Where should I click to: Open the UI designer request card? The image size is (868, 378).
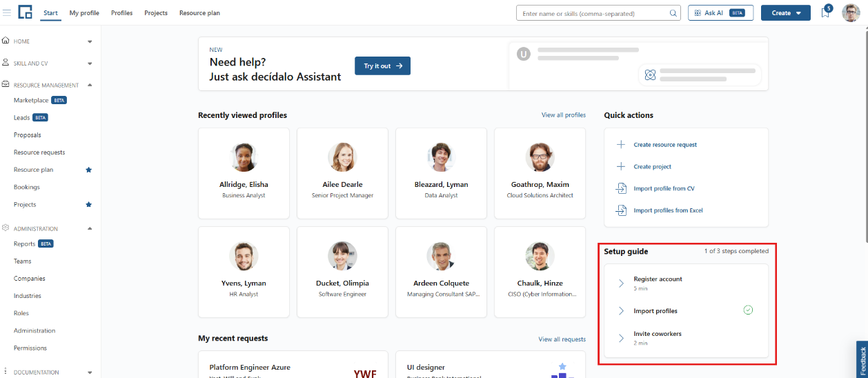491,364
